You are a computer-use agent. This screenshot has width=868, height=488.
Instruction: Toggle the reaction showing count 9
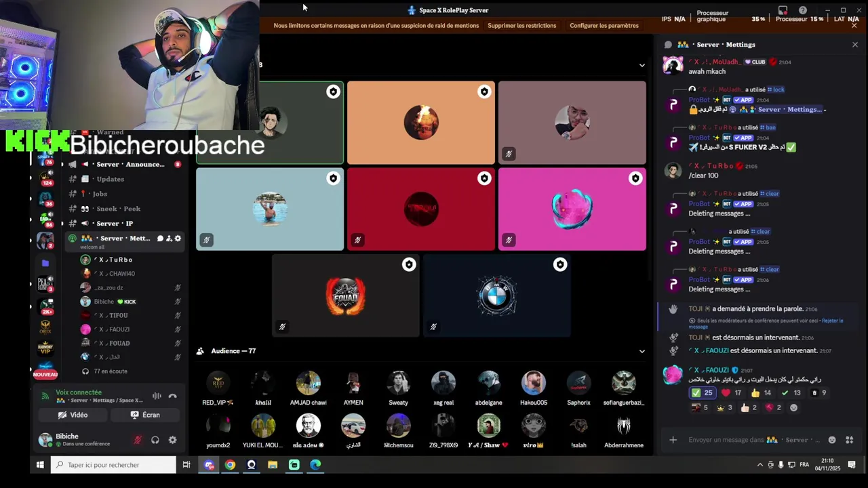pyautogui.click(x=818, y=393)
